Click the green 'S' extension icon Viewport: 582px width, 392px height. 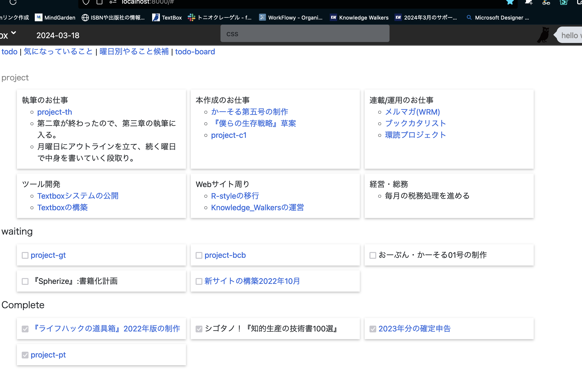click(x=563, y=2)
